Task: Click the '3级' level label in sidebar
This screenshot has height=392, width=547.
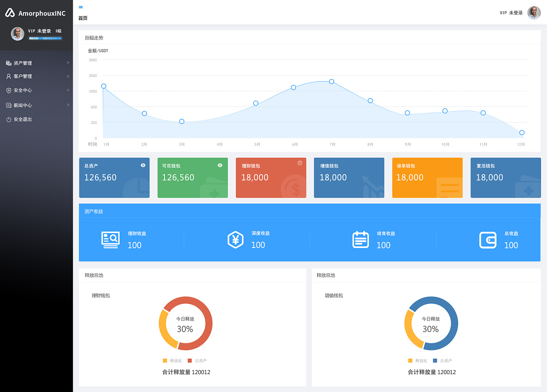Action: click(x=59, y=31)
